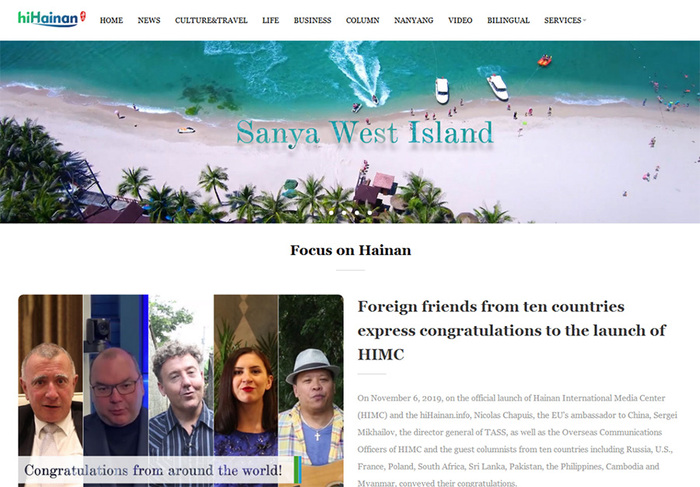Click the SERVICES dropdown arrow
The height and width of the screenshot is (487, 700).
584,21
